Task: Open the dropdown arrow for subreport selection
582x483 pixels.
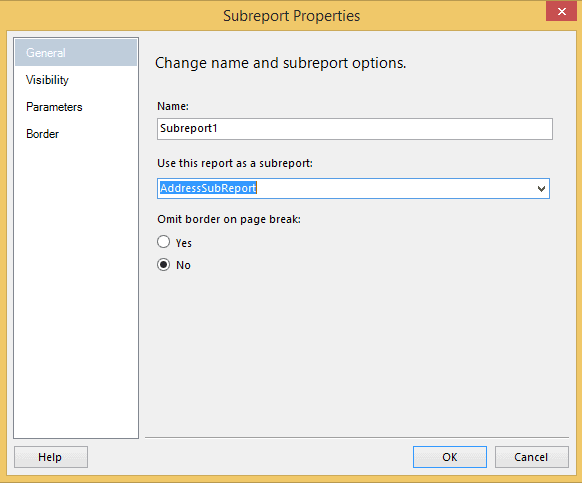Action: (x=541, y=189)
